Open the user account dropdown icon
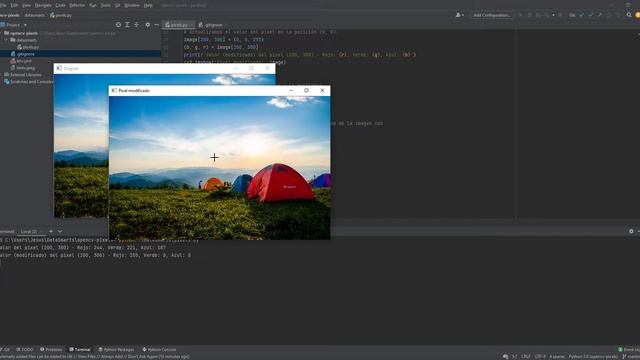Screen dimensions: 640x360 pos(460,15)
